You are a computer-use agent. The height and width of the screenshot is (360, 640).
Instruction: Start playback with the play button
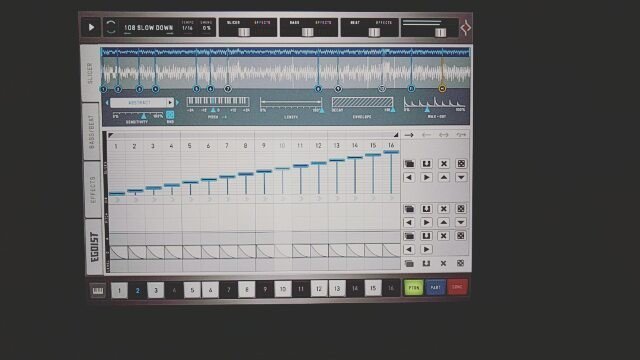click(x=91, y=27)
